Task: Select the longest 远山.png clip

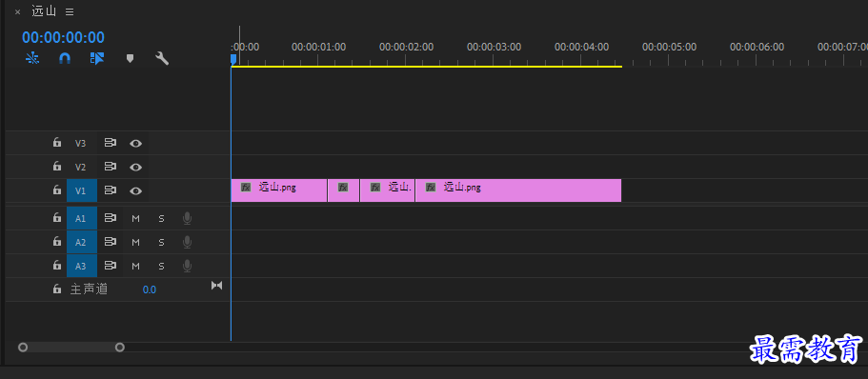Action: [518, 190]
